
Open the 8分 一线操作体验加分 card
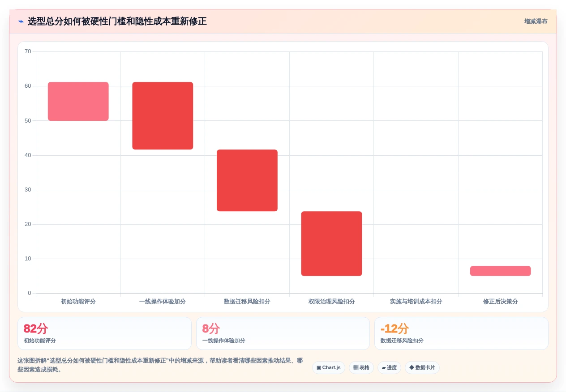tap(283, 333)
